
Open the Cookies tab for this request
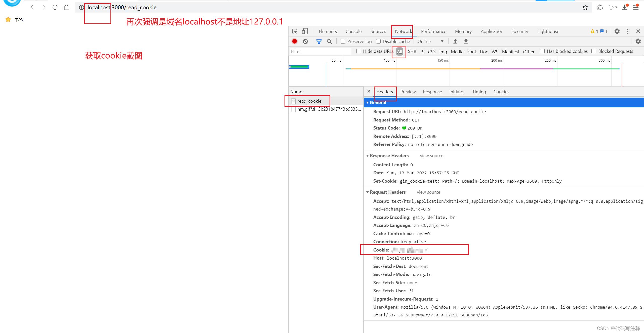(501, 92)
